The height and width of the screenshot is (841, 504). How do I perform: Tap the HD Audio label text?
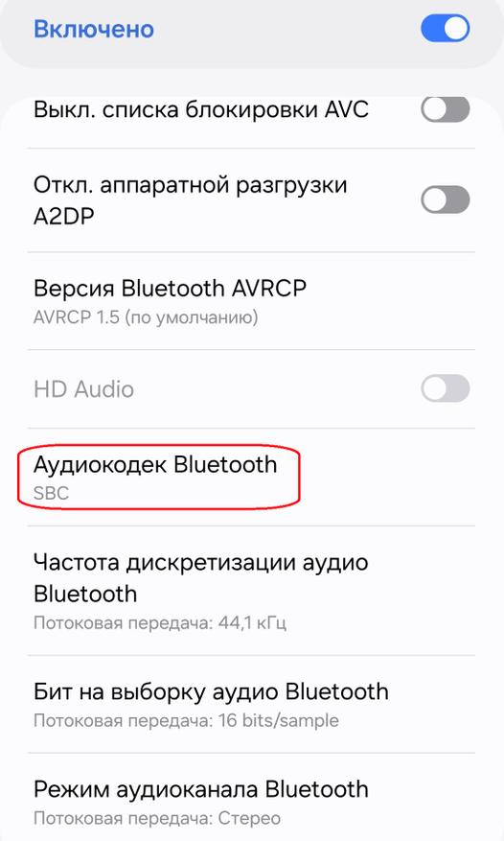point(83,389)
